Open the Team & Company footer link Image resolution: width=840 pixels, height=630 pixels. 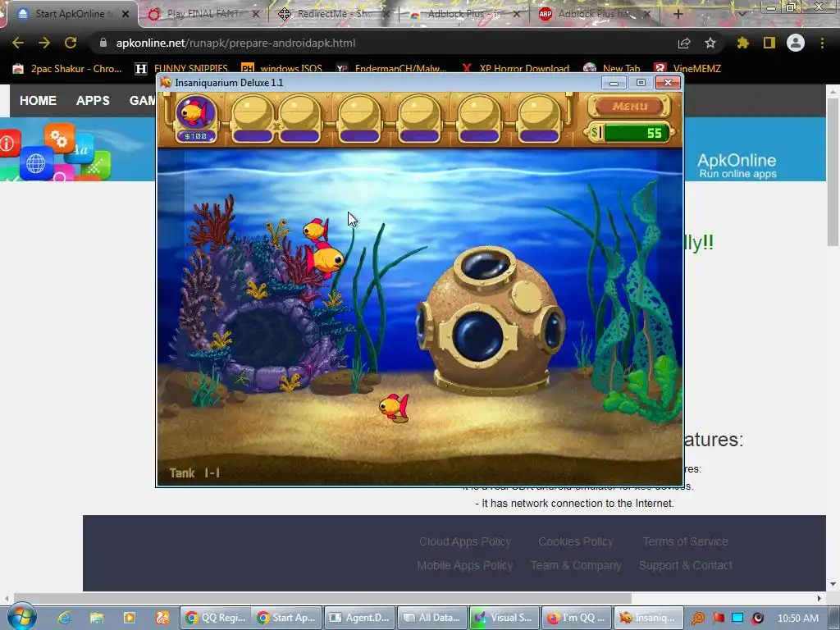pos(576,565)
